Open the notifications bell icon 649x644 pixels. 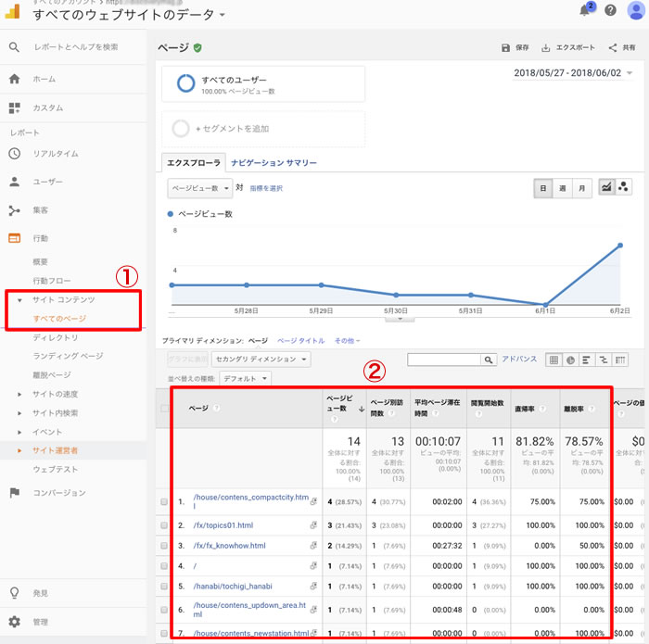point(585,10)
